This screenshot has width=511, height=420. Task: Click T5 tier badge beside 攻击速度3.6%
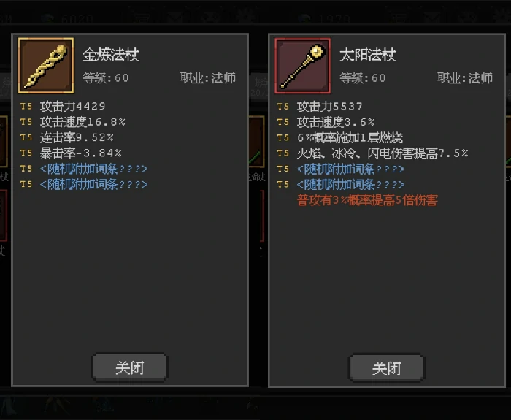pos(283,122)
